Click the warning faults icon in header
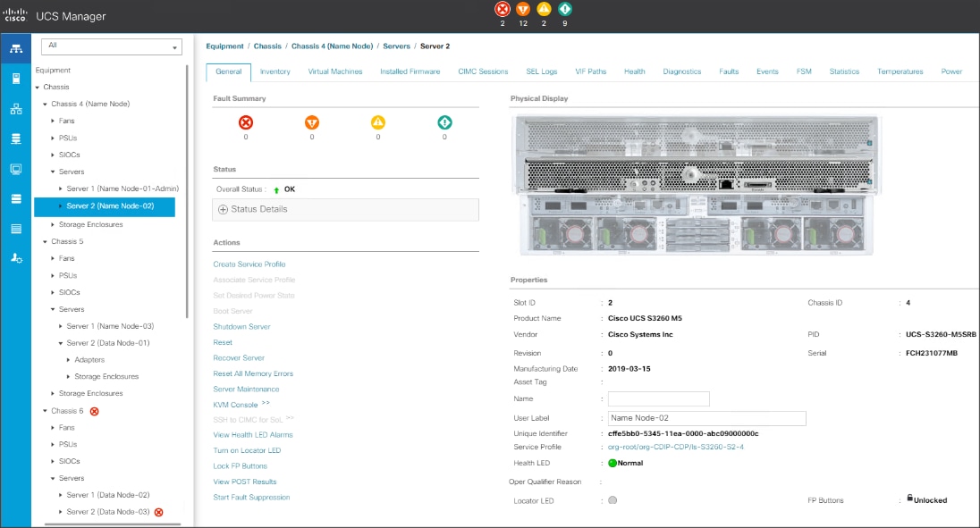 pos(565,9)
